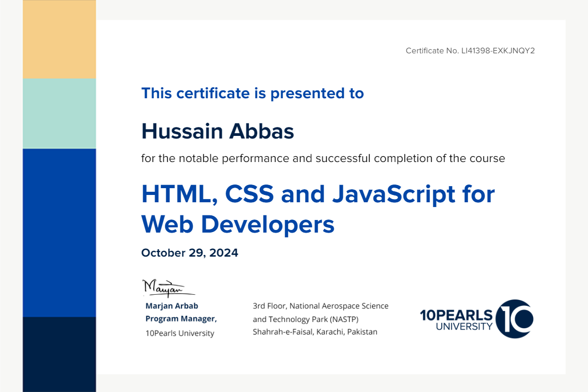588x392 pixels.
Task: Click the circular 10 logo emblem
Action: (x=514, y=319)
